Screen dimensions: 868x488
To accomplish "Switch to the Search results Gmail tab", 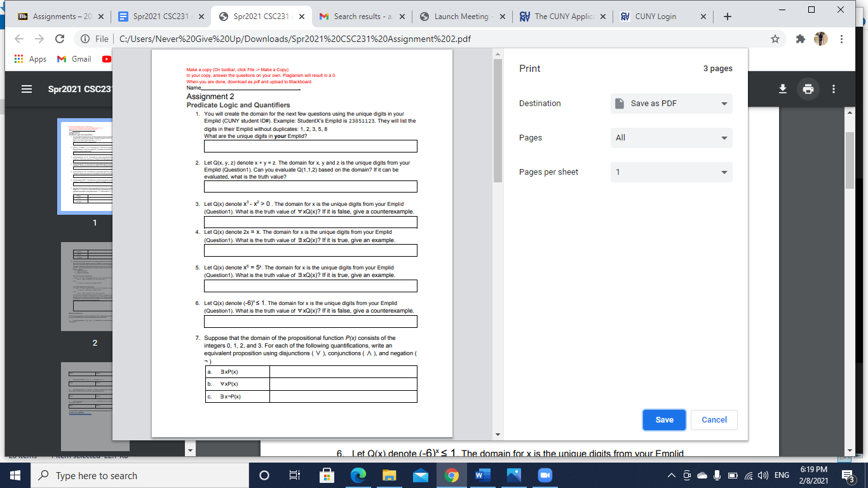I will [x=358, y=16].
